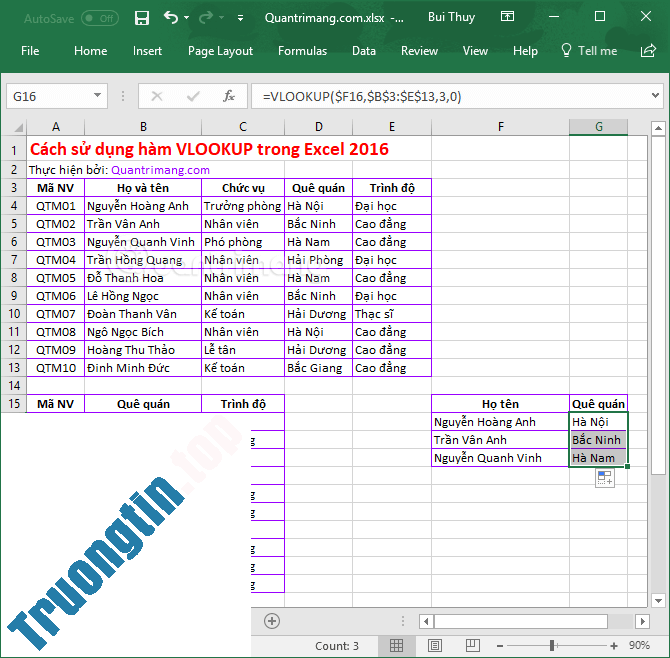Open the File menu
670x658 pixels.
coord(30,51)
